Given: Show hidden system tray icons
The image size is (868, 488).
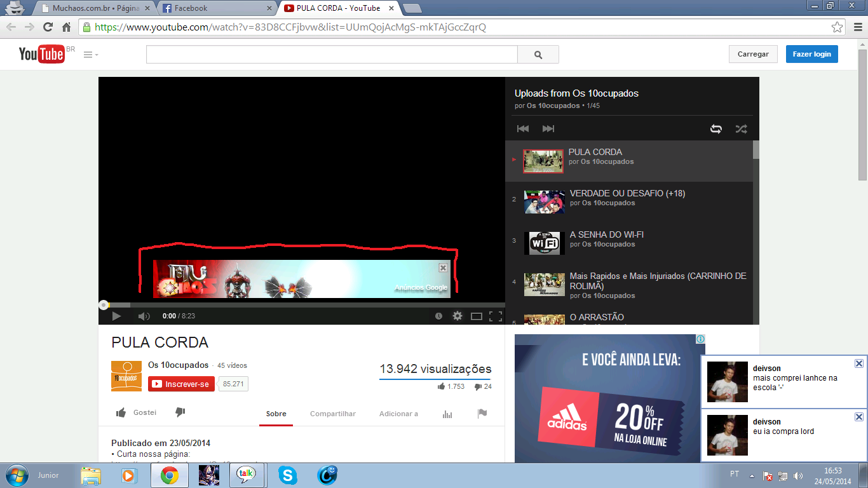Looking at the screenshot, I should click(752, 475).
